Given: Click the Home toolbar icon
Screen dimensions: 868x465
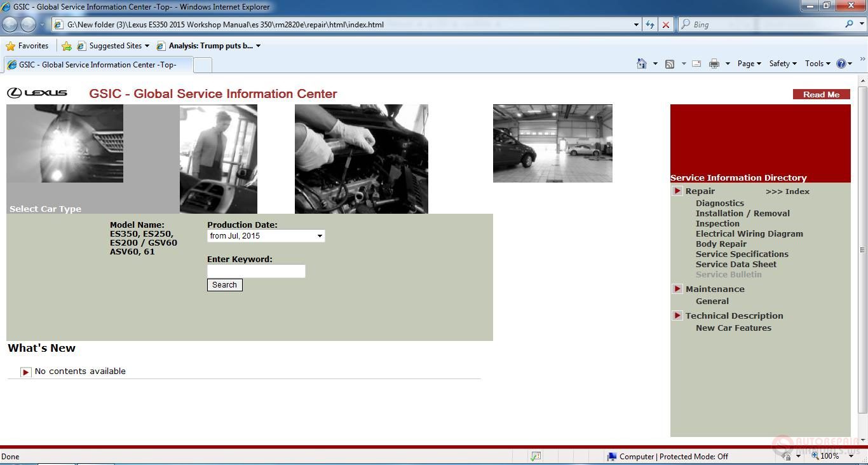Looking at the screenshot, I should 642,64.
